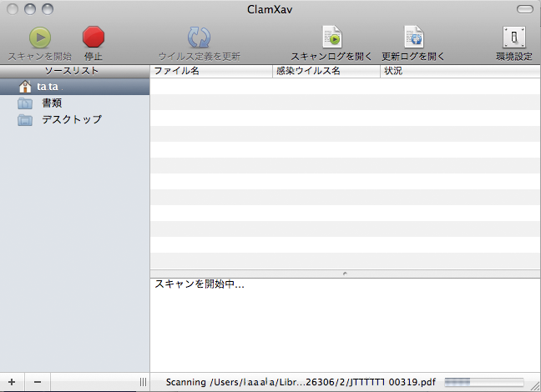Click the scan progress bar
Viewport: 541px width, 392px height.
(484, 382)
